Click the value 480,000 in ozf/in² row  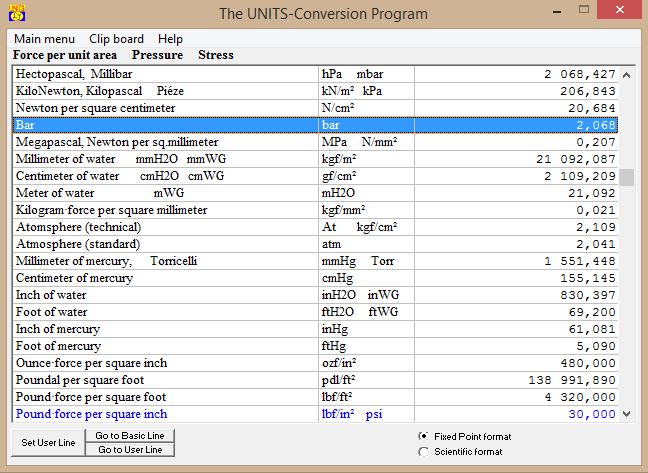tap(588, 363)
